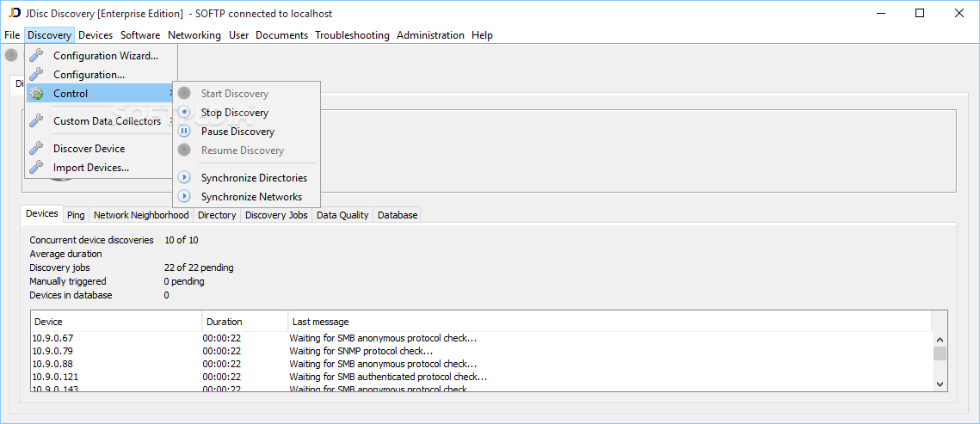
Task: Sort by the Duration column header
Action: 245,322
